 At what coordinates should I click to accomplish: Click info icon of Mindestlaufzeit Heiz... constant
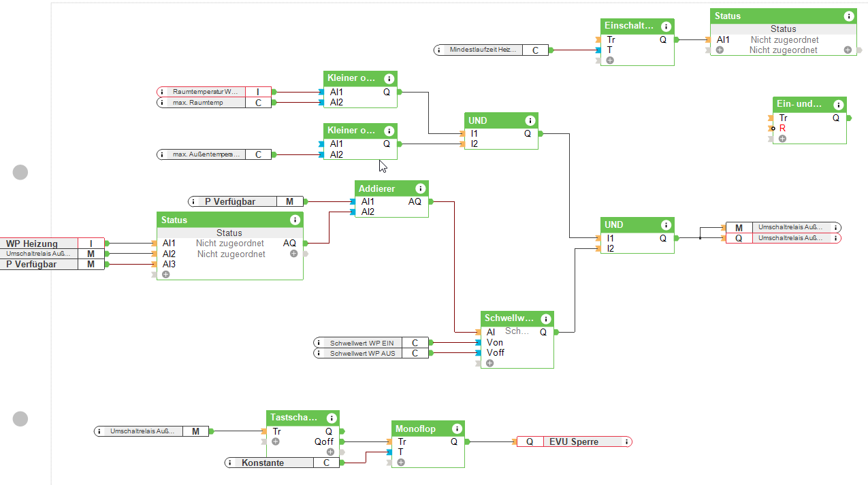[439, 50]
